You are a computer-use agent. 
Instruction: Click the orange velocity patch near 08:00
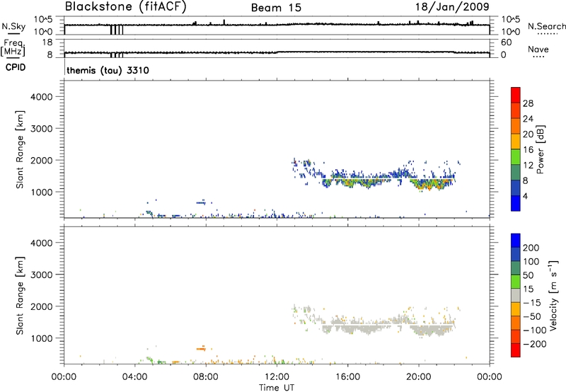click(201, 348)
